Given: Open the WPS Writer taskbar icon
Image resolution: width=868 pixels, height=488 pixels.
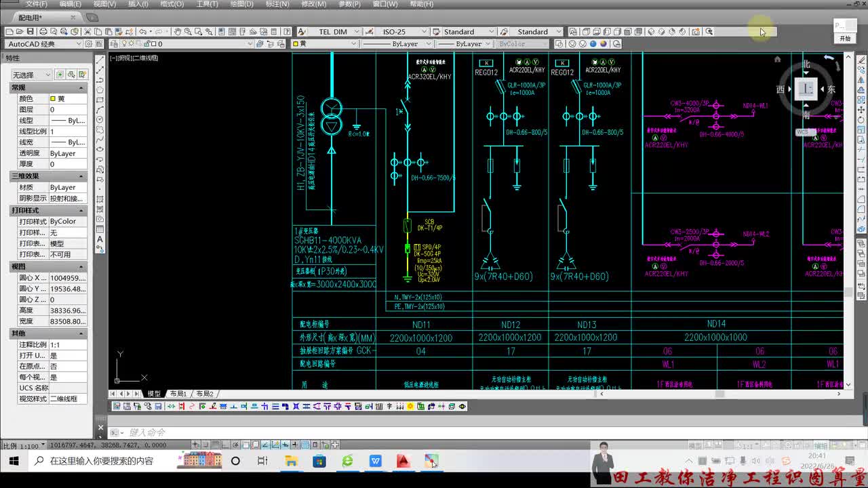Looking at the screenshot, I should pos(376,461).
